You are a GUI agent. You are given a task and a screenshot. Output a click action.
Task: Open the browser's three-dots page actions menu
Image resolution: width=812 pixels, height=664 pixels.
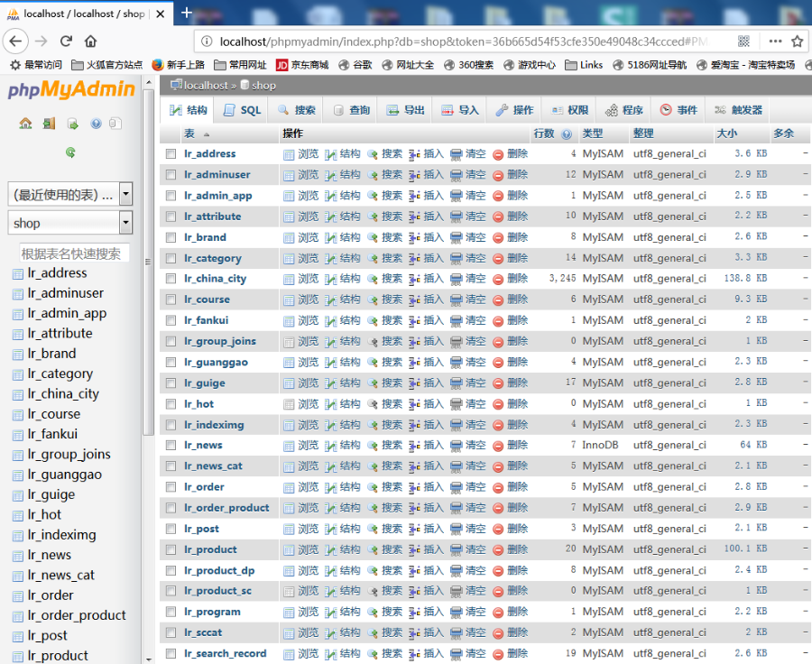tap(775, 41)
